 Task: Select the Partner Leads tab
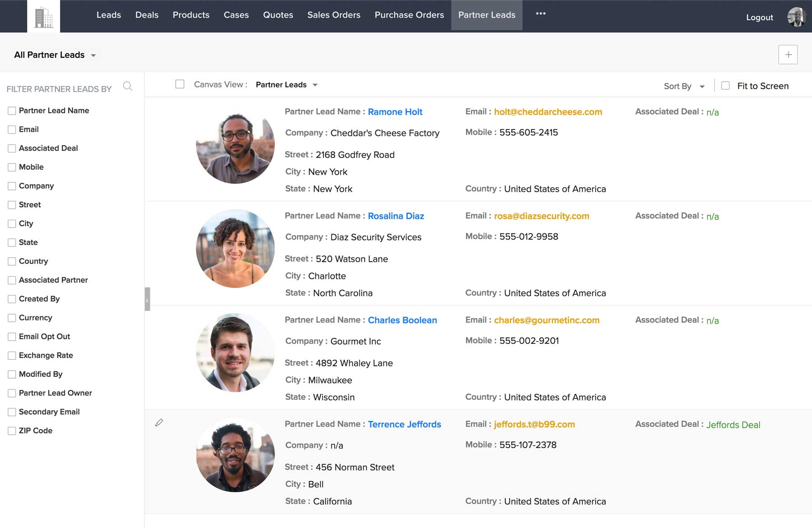coord(487,15)
